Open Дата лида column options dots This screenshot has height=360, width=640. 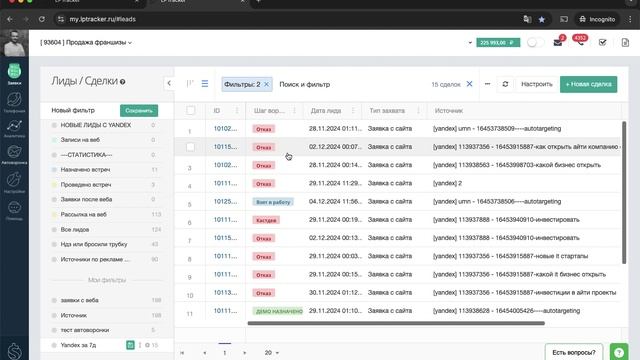coord(353,110)
